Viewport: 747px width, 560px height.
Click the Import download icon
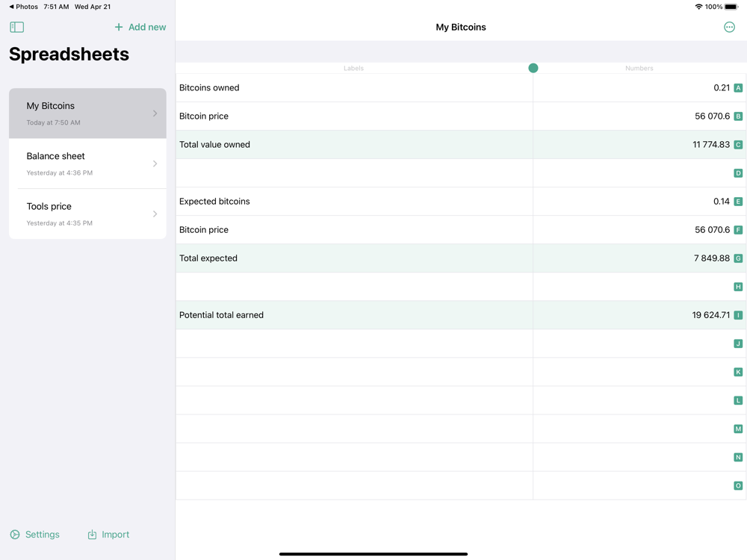(92, 535)
